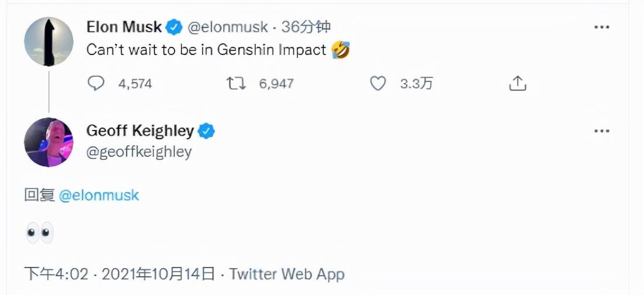Click the eyes emoji in Geoff's reply
Viewport: 644px width, 295px height.
39,233
